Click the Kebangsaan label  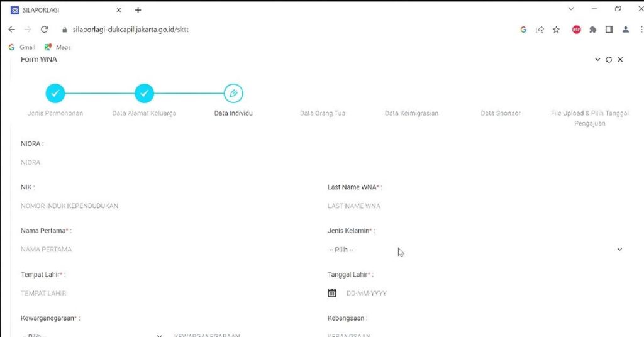point(347,318)
